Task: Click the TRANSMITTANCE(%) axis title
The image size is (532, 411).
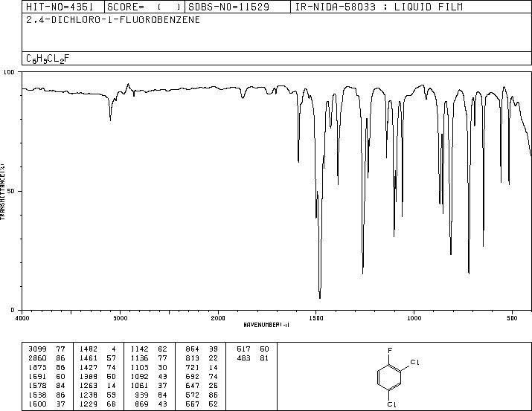Action: click(x=2, y=192)
